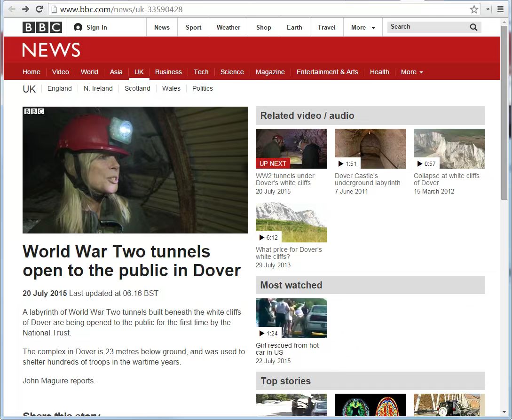Click the browser forward arrow
The image size is (512, 420).
click(25, 9)
